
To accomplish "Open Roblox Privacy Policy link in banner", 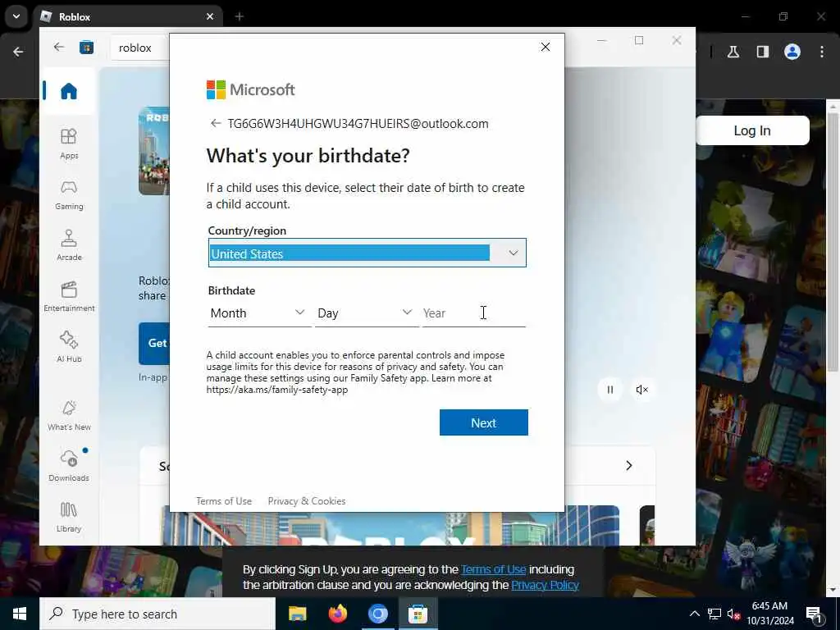I will pos(545,584).
